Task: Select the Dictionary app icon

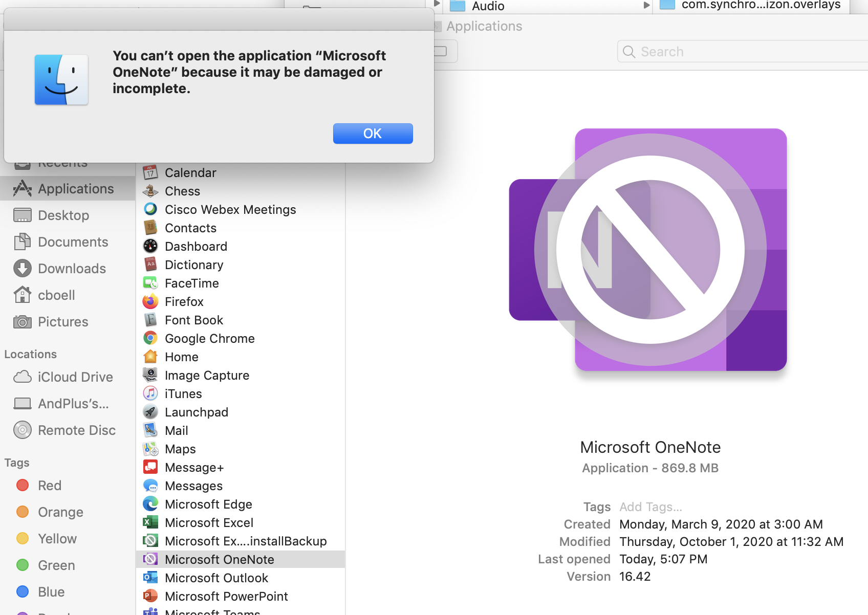Action: tap(150, 265)
